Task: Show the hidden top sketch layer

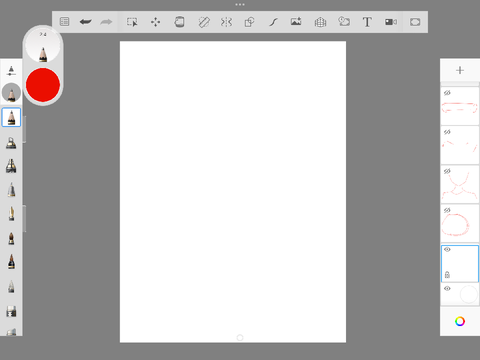Action: [447, 93]
